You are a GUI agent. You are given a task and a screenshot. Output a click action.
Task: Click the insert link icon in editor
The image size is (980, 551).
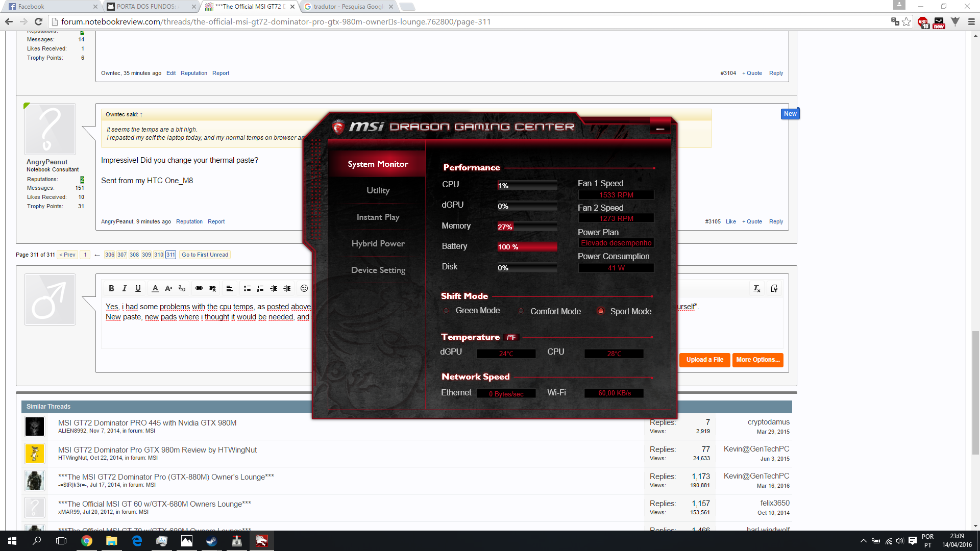pyautogui.click(x=199, y=289)
